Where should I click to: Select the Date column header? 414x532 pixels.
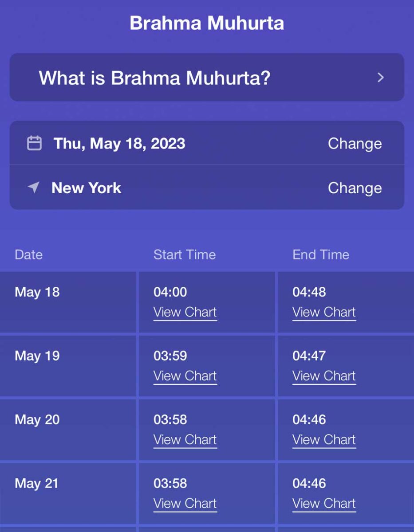coord(28,254)
